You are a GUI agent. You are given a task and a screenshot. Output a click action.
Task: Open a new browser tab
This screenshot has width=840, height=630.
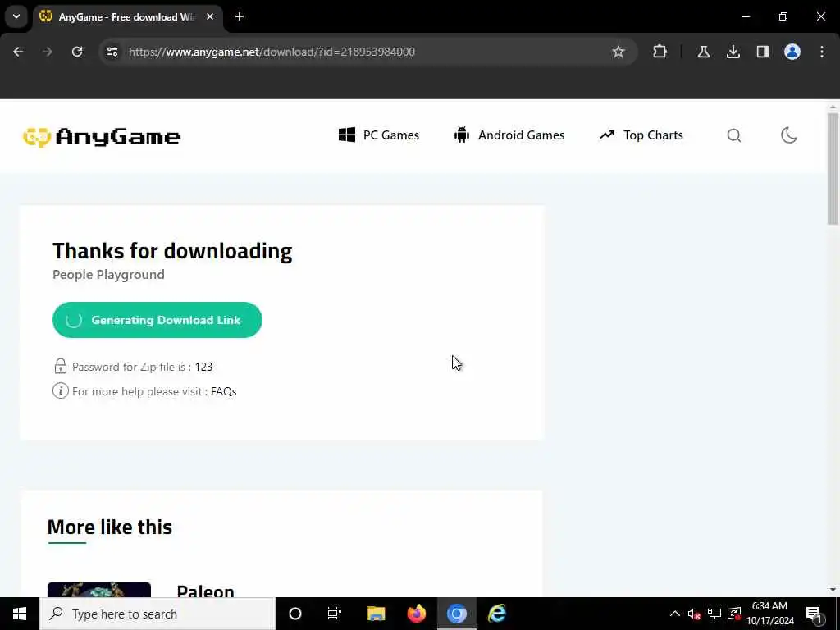tap(240, 17)
